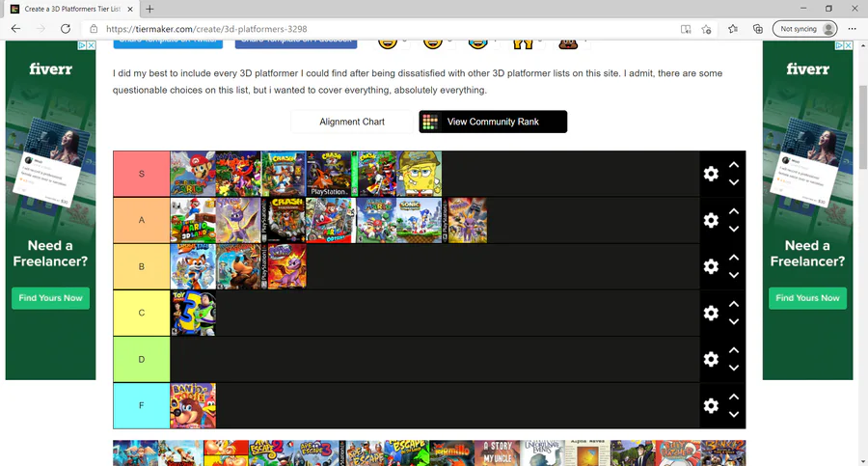Click the fiverr logo in right ad
868x466 pixels.
pos(807,69)
